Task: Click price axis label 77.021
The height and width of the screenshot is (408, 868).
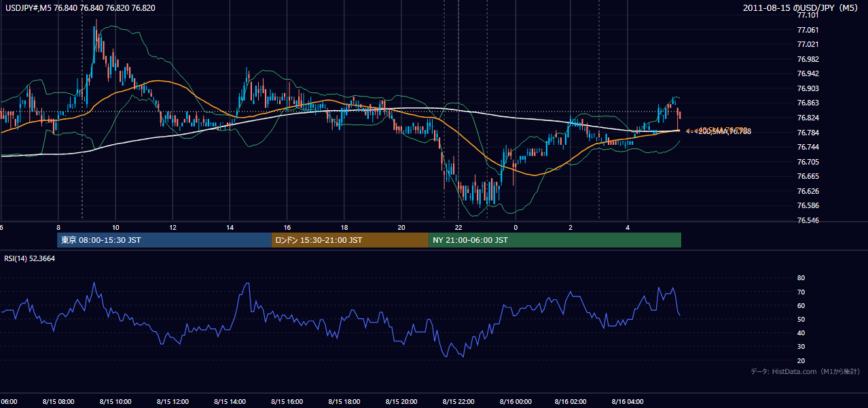Action: coord(808,44)
